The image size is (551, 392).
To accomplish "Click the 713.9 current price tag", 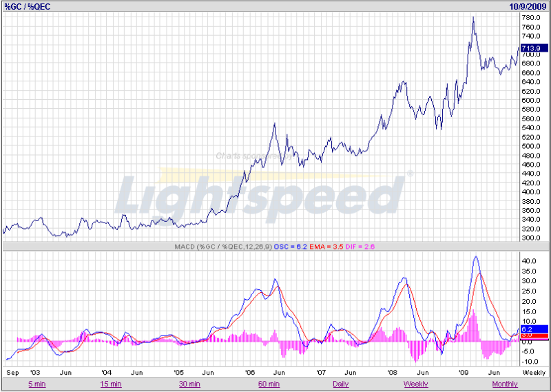I will click(534, 48).
